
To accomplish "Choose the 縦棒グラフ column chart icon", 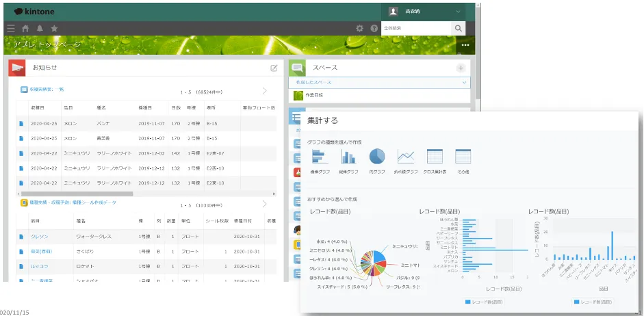I will click(348, 157).
